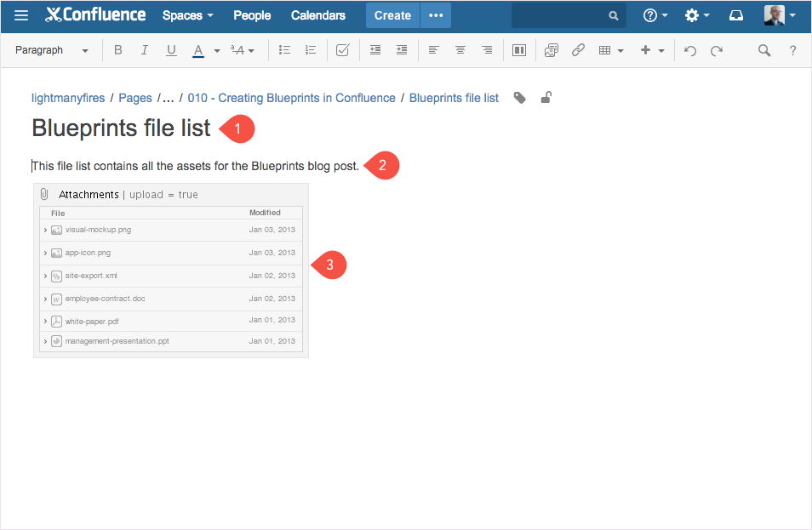Undo the last edit
Viewport: 812px width, 530px height.
coord(689,51)
